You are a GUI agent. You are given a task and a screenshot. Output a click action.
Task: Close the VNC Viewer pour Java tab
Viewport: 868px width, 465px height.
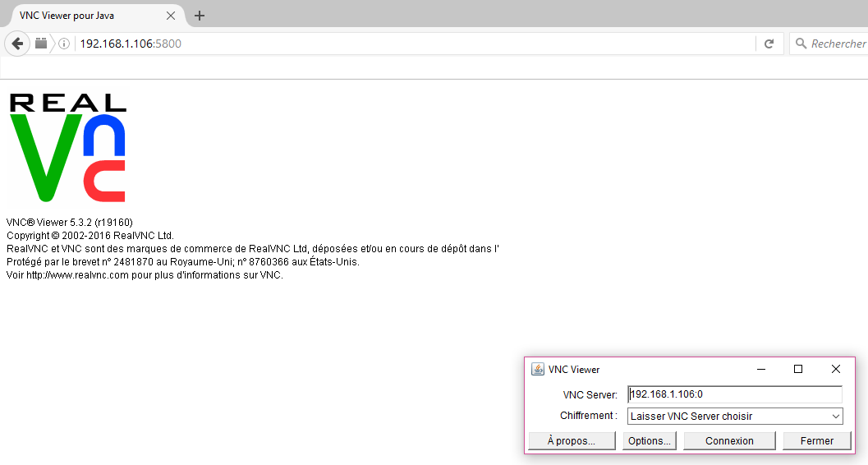coord(171,16)
